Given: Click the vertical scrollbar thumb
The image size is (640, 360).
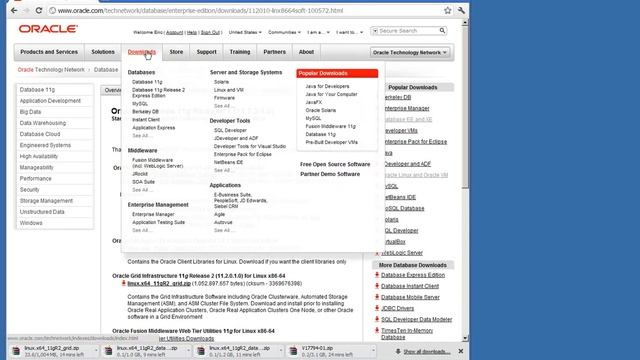Looking at the screenshot, I should (x=465, y=107).
